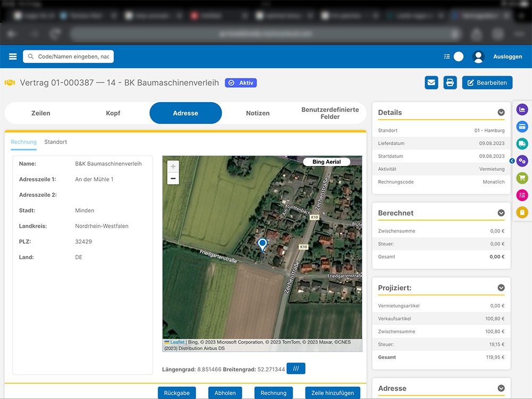The width and height of the screenshot is (532, 399).
Task: Click the name value B&K Baumaschinenverleih
Action: click(108, 163)
